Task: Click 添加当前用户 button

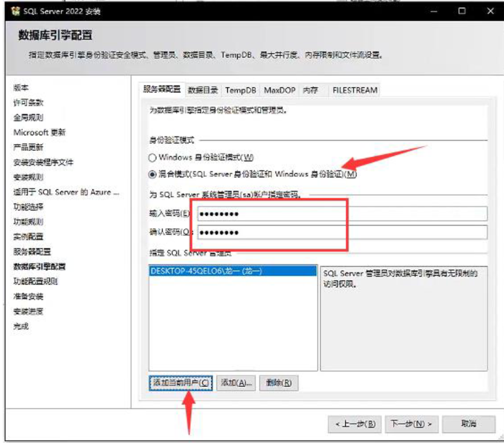Action: pyautogui.click(x=181, y=383)
